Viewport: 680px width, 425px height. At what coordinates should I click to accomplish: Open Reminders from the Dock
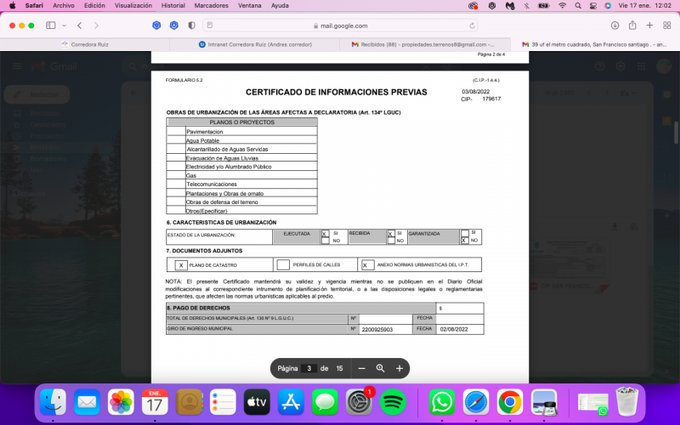(223, 402)
